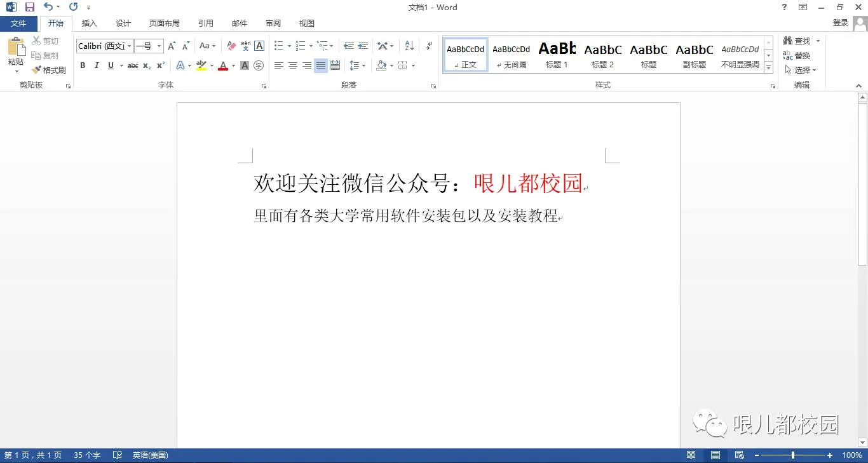The width and height of the screenshot is (868, 463).
Task: Open the Change Case (Aa) dropdown
Action: pyautogui.click(x=207, y=46)
